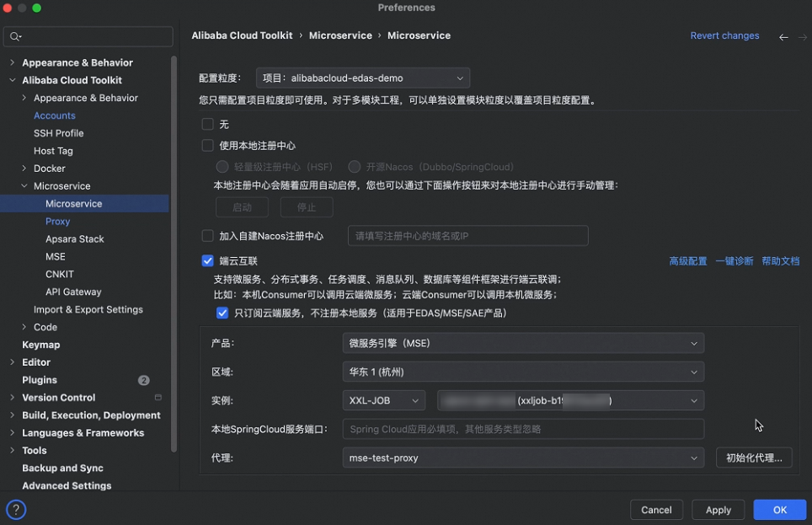This screenshot has height=525, width=812.
Task: Expand the Tools tree node
Action: [12, 450]
